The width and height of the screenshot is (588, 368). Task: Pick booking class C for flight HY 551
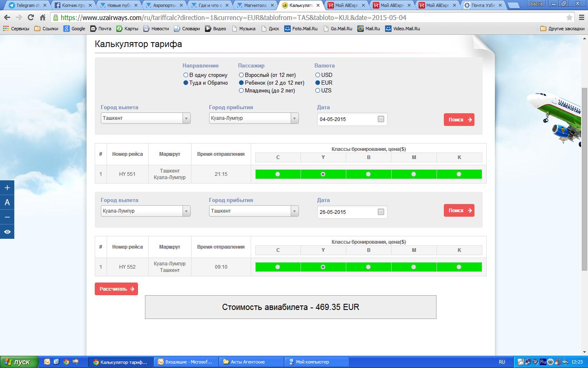click(278, 174)
